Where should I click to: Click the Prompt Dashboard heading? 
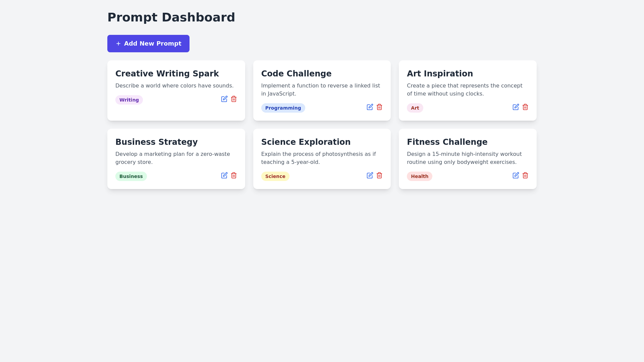tap(171, 17)
